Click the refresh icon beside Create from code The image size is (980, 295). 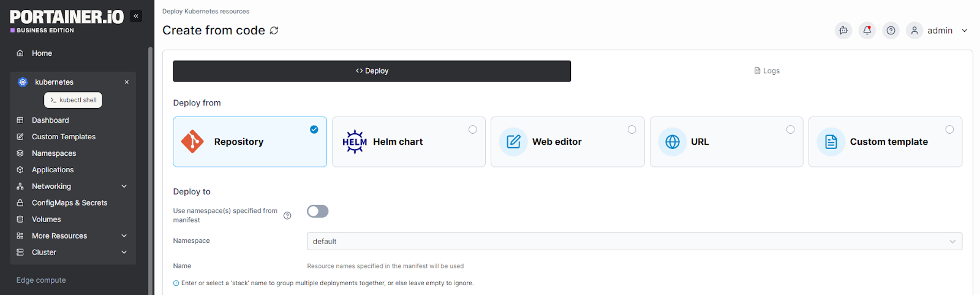pyautogui.click(x=274, y=30)
